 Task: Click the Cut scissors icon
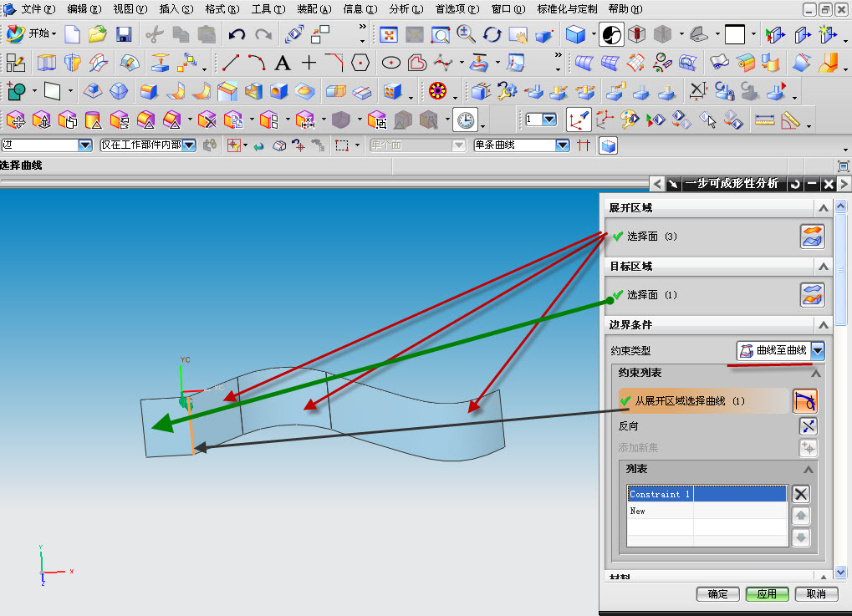click(x=155, y=34)
